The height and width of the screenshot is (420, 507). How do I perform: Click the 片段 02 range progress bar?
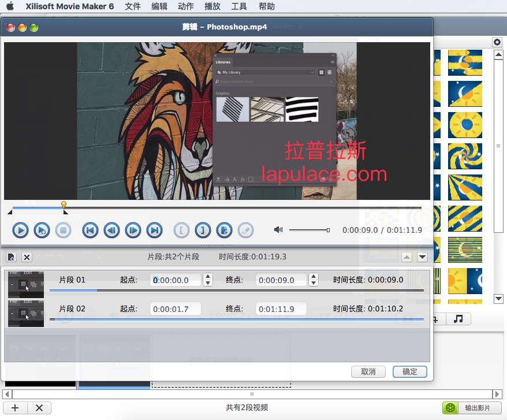[237, 319]
